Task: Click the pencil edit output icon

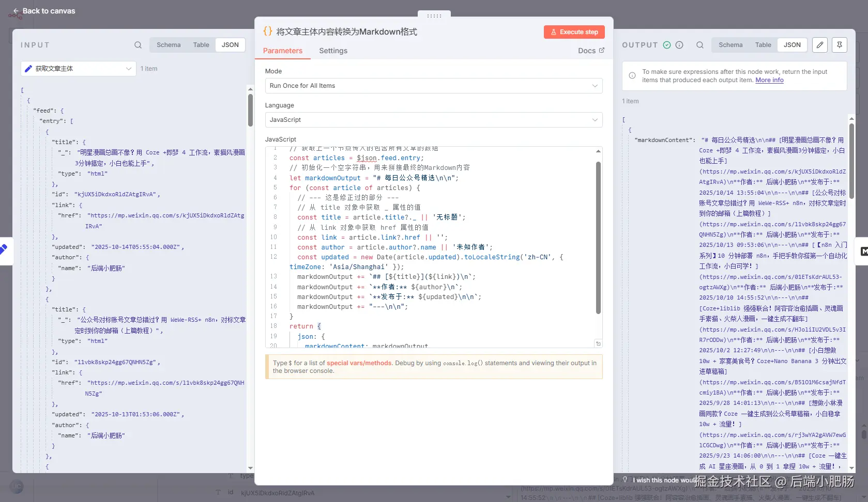Action: tap(820, 45)
